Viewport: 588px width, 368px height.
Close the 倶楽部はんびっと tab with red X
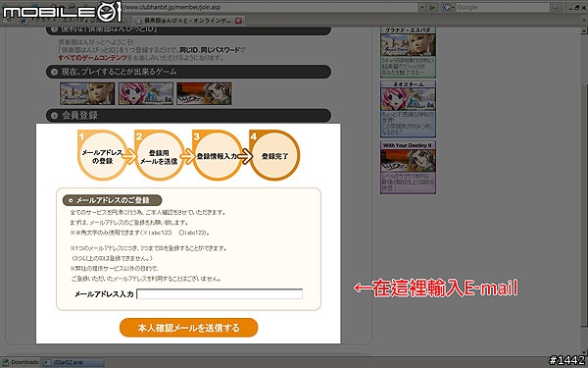coord(238,21)
